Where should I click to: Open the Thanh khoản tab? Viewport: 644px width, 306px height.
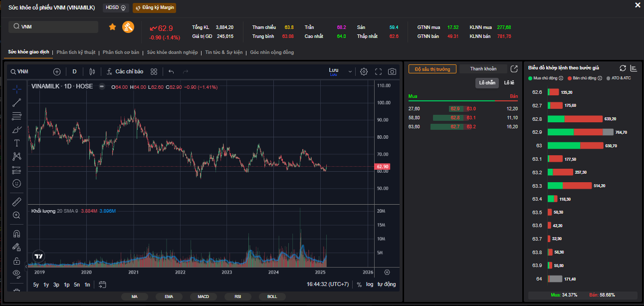click(483, 69)
